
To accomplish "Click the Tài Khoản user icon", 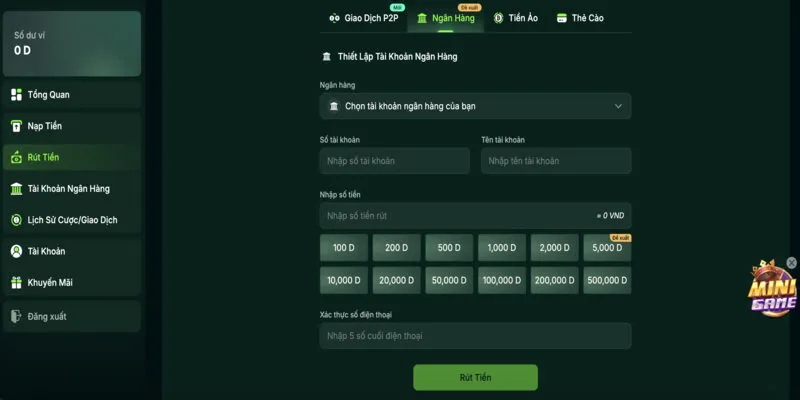I will click(x=16, y=251).
